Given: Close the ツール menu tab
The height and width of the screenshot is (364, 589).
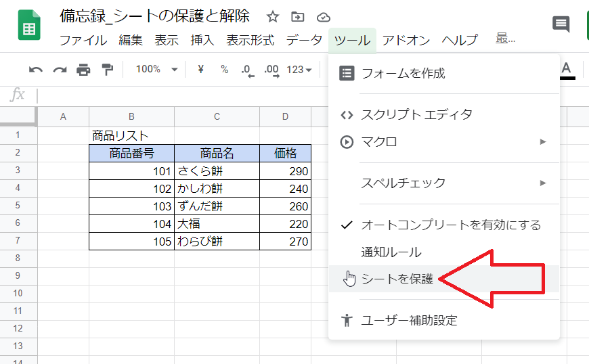Looking at the screenshot, I should (352, 40).
